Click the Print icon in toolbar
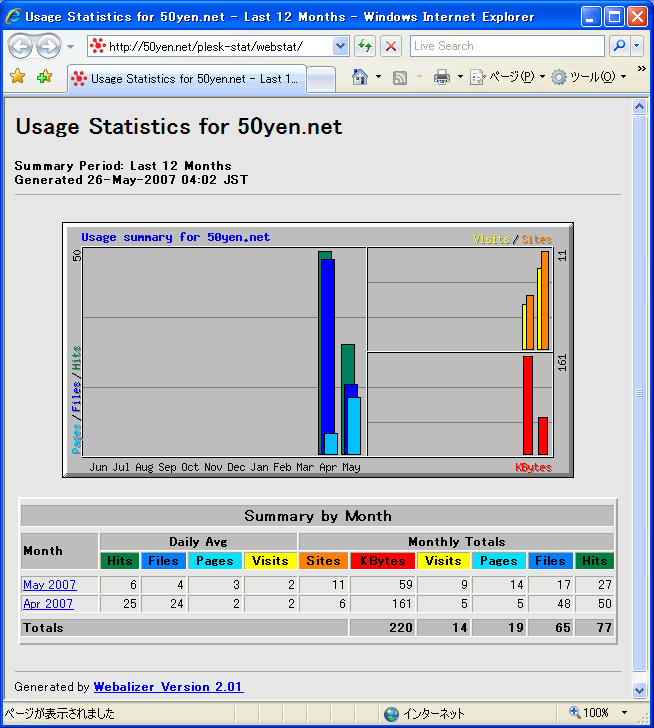 [x=442, y=77]
